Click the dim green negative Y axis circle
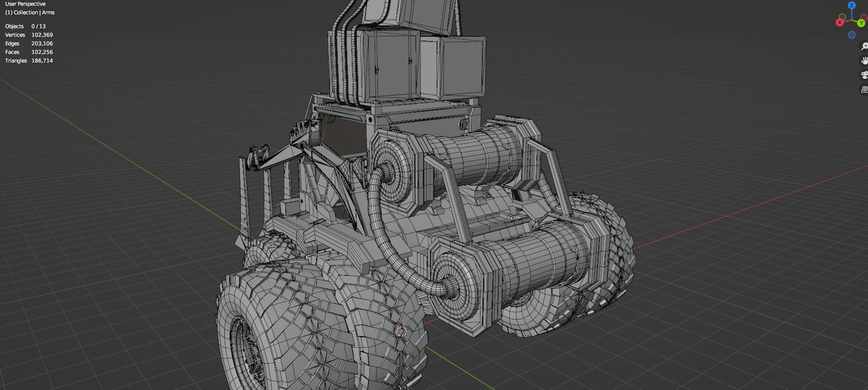 point(843,17)
